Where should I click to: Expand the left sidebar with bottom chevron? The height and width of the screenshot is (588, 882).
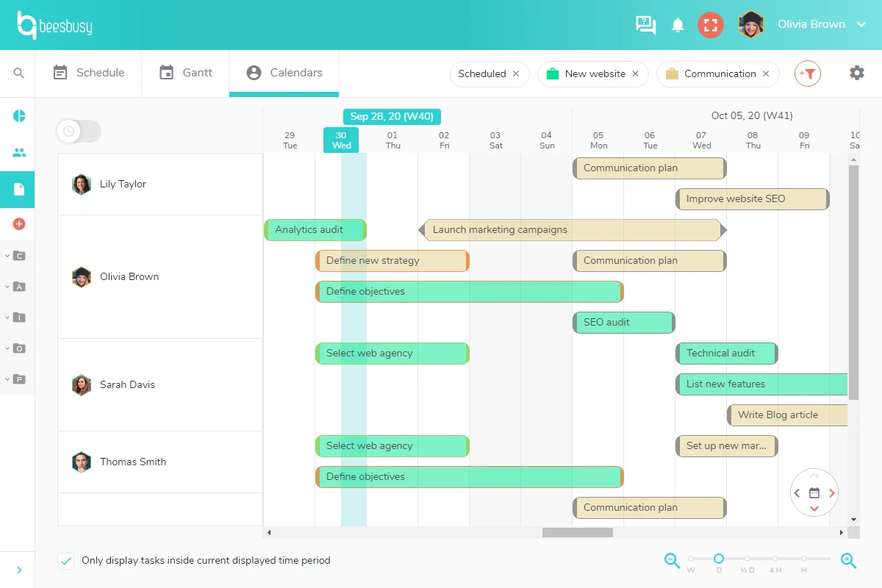(19, 570)
